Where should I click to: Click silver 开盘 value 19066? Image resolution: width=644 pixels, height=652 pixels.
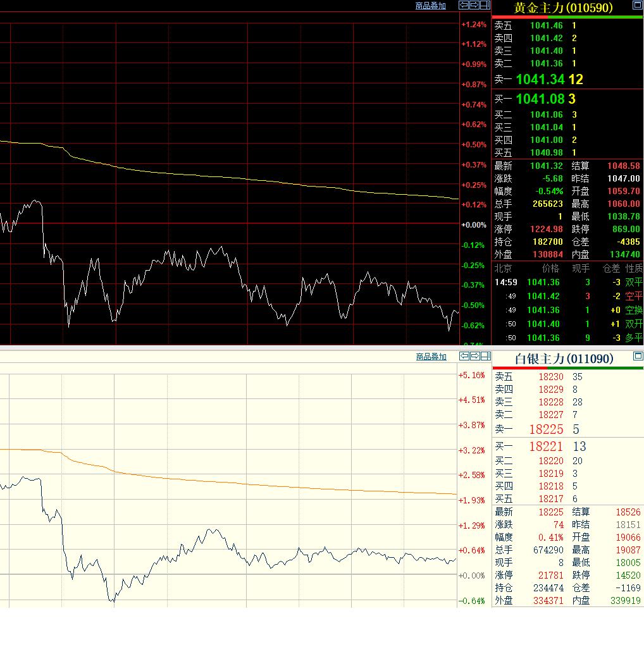pyautogui.click(x=628, y=538)
